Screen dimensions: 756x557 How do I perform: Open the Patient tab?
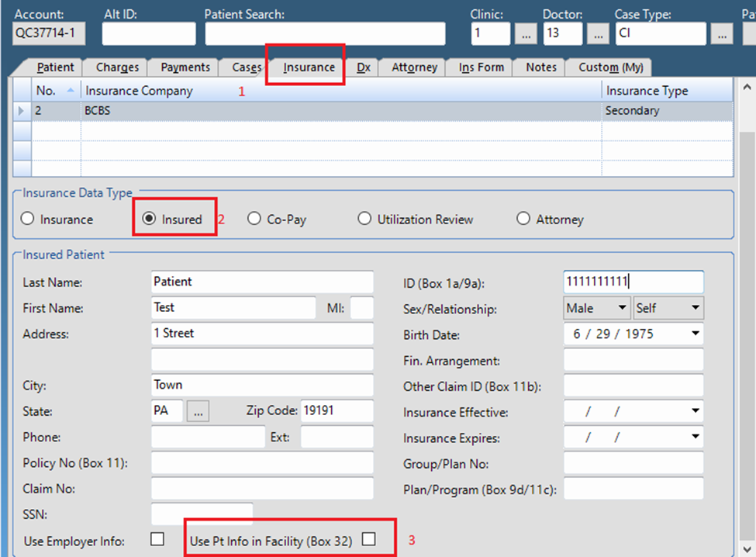point(56,67)
